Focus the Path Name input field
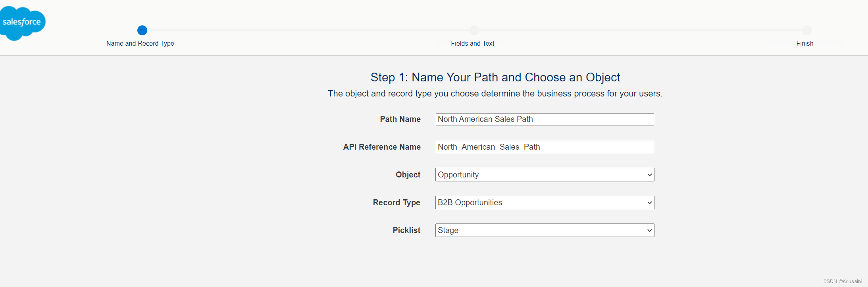This screenshot has width=868, height=287. pyautogui.click(x=545, y=119)
